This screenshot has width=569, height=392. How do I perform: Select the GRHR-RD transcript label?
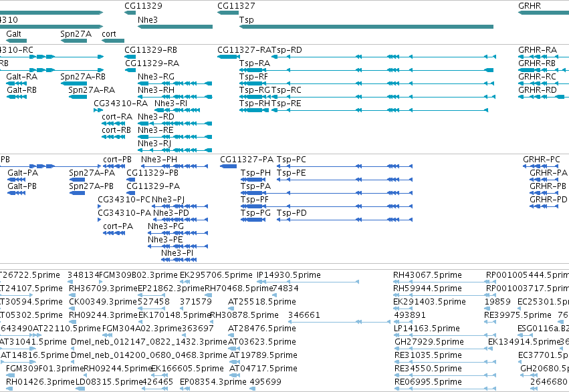tap(538, 90)
